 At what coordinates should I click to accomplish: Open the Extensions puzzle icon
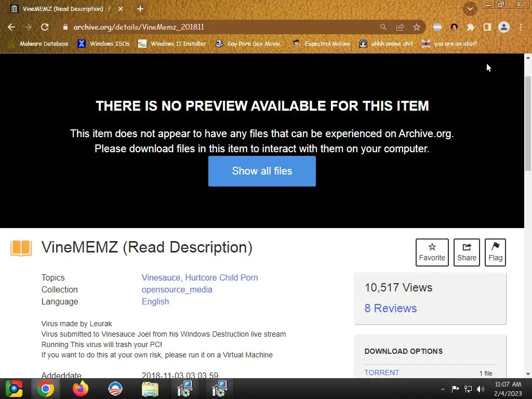[x=470, y=27]
